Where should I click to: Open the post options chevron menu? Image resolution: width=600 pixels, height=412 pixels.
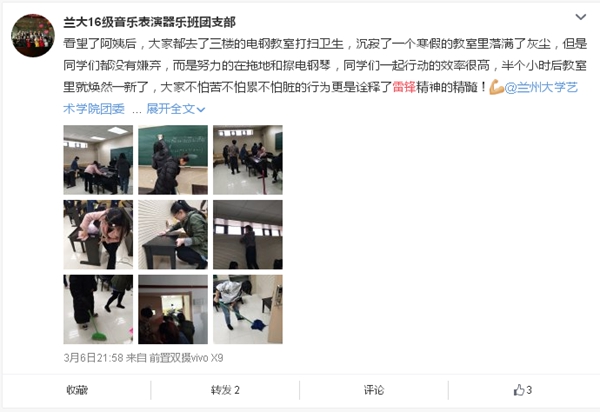(x=580, y=17)
